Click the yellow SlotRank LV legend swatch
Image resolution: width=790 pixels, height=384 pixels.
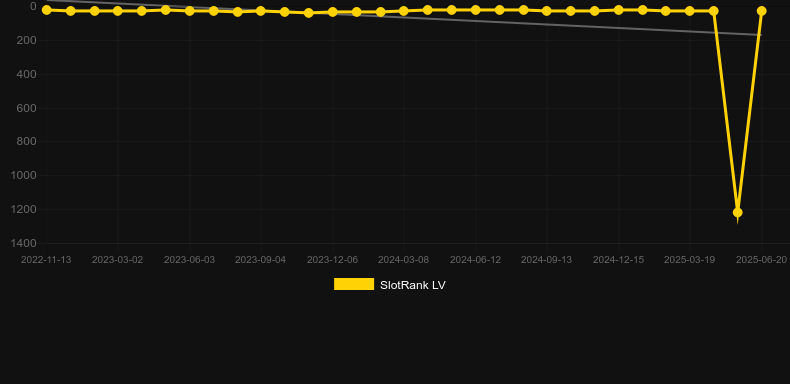[x=354, y=284]
